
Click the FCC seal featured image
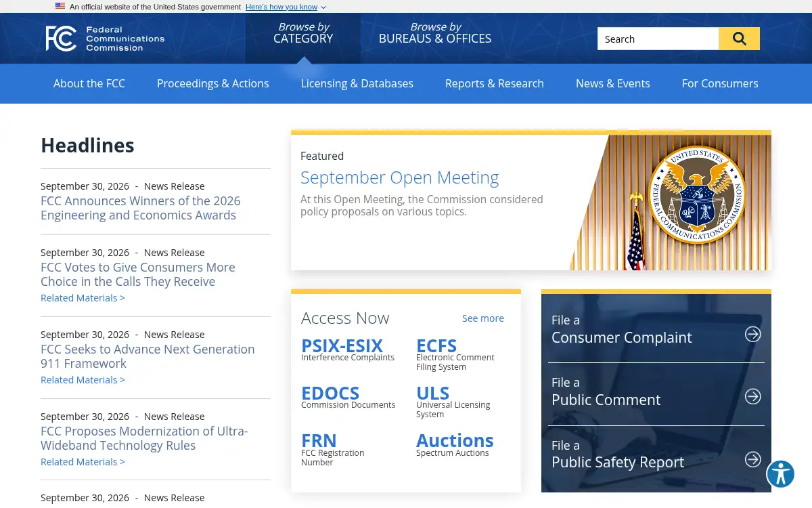tap(671, 203)
